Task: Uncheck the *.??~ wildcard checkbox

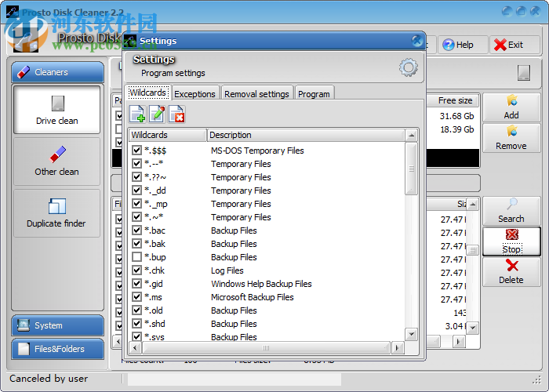Action: pos(136,176)
